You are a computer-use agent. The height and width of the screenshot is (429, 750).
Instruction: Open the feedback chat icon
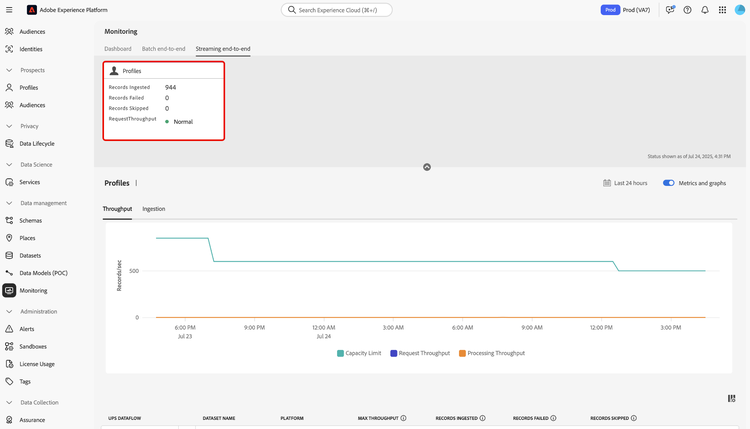pyautogui.click(x=670, y=10)
